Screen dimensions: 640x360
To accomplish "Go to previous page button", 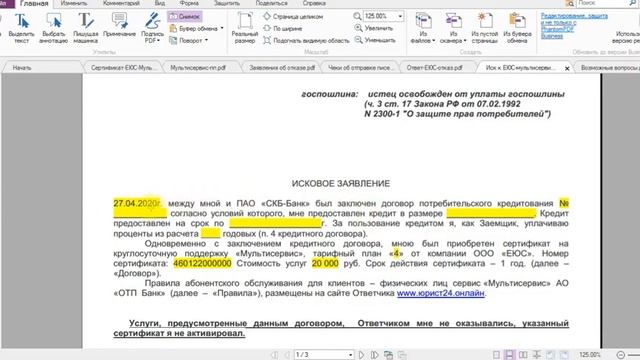I will 287,355.
